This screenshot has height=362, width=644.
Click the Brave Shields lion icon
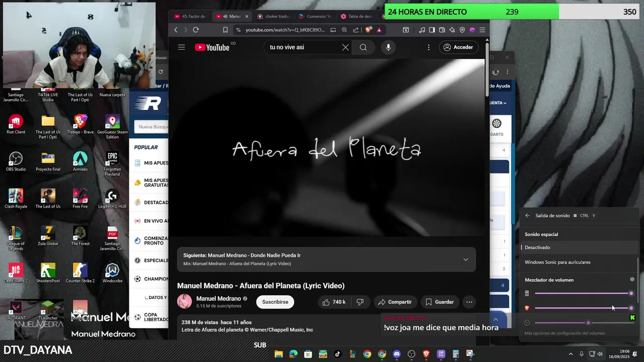[369, 30]
